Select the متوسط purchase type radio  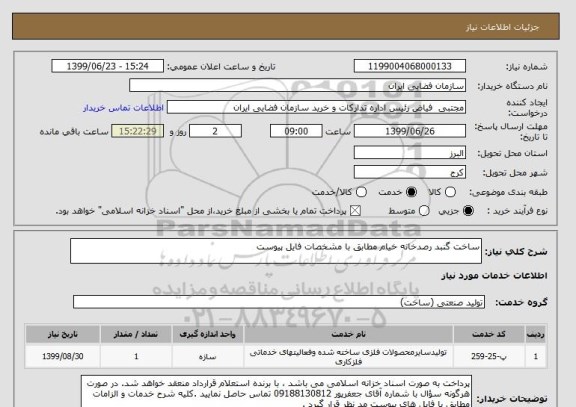(424, 211)
